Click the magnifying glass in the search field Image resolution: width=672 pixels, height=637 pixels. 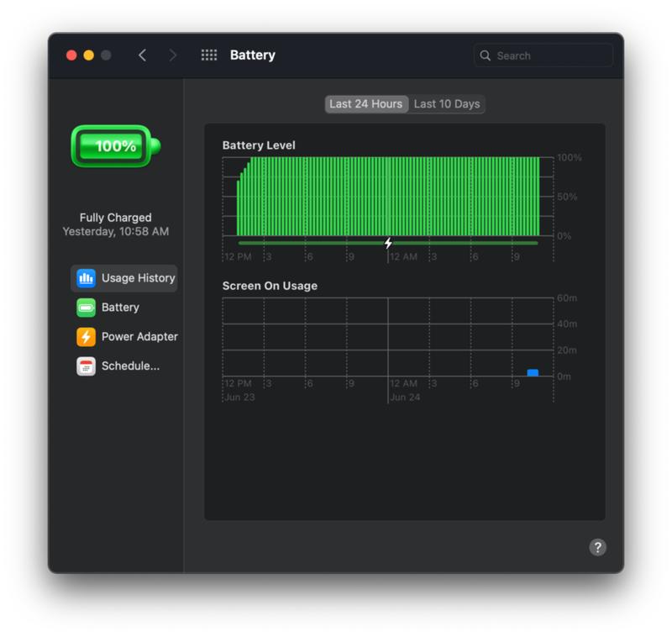tap(486, 55)
